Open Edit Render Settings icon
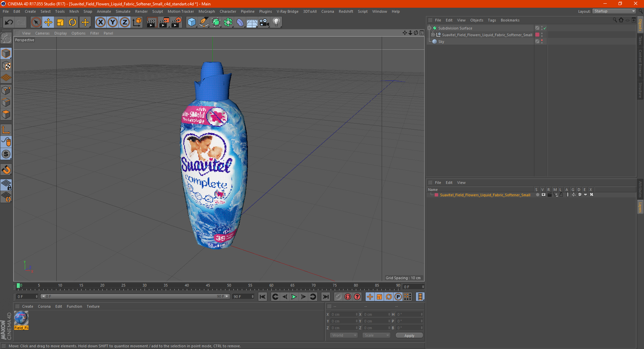 pyautogui.click(x=176, y=22)
